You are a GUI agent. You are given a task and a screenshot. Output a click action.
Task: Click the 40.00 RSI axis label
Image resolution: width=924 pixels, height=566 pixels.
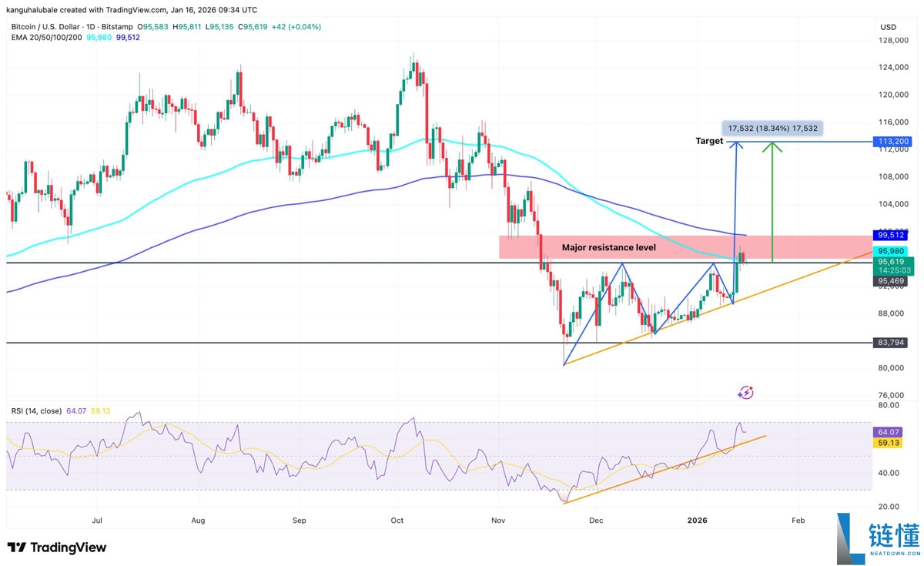[x=889, y=473]
